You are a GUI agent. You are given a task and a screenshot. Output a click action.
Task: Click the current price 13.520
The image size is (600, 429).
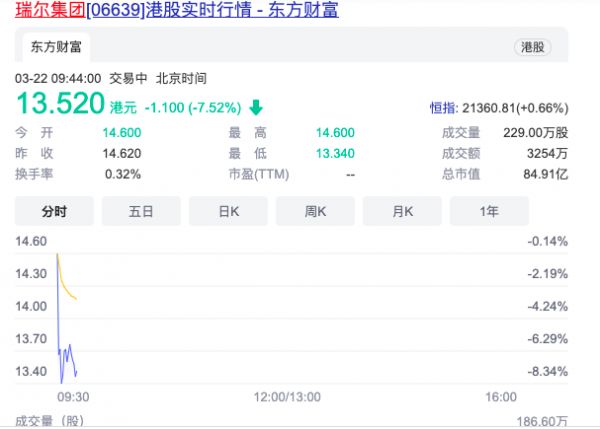click(59, 103)
